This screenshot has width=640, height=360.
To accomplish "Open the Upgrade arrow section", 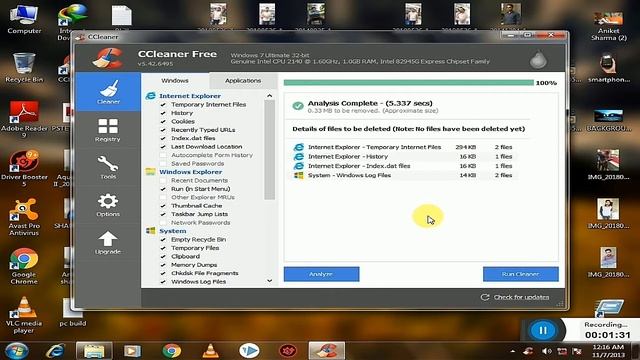I will (x=108, y=242).
